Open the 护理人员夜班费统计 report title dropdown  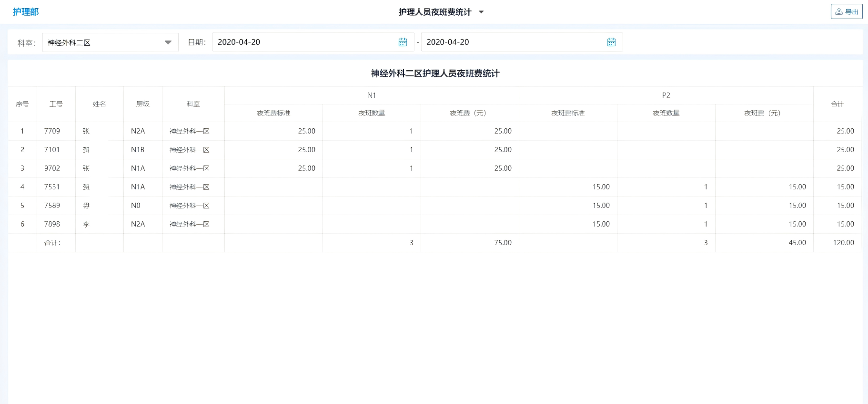(x=481, y=12)
